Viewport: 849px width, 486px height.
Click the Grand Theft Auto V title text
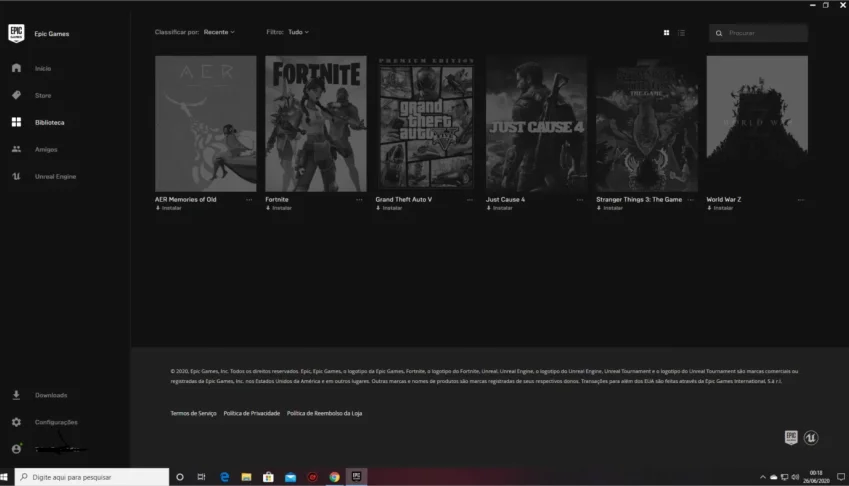click(404, 199)
